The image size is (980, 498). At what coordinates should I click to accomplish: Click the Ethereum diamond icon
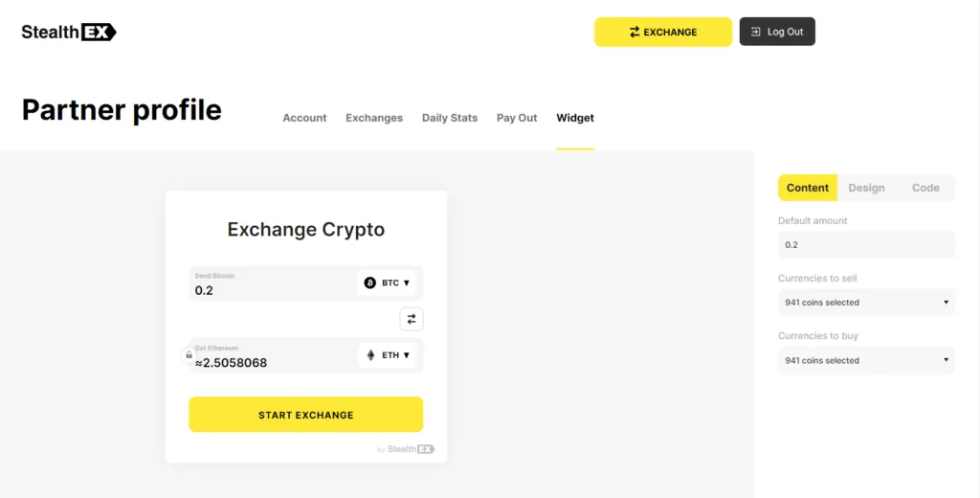370,355
